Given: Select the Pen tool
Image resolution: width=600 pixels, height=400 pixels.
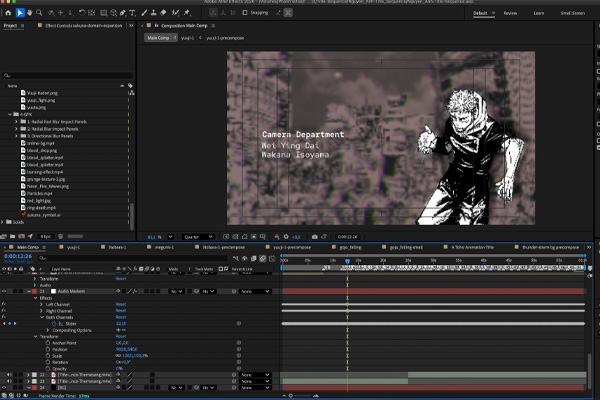Looking at the screenshot, I should (x=123, y=13).
